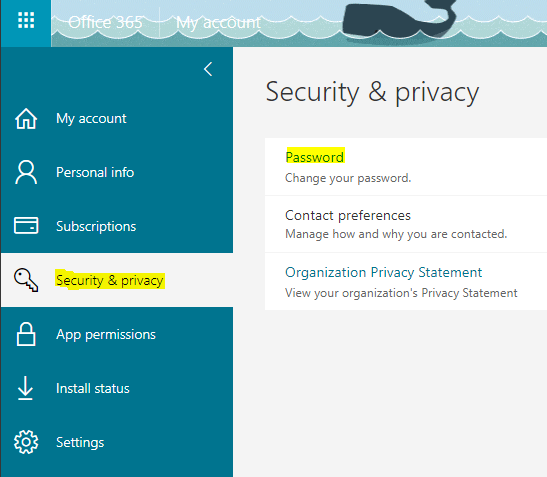The image size is (547, 477).
Task: Select Security & privacy menu item
Action: 117,280
